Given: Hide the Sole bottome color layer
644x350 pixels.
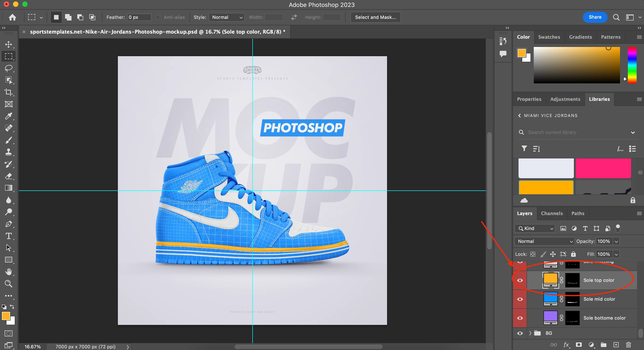Looking at the screenshot, I should tap(520, 318).
